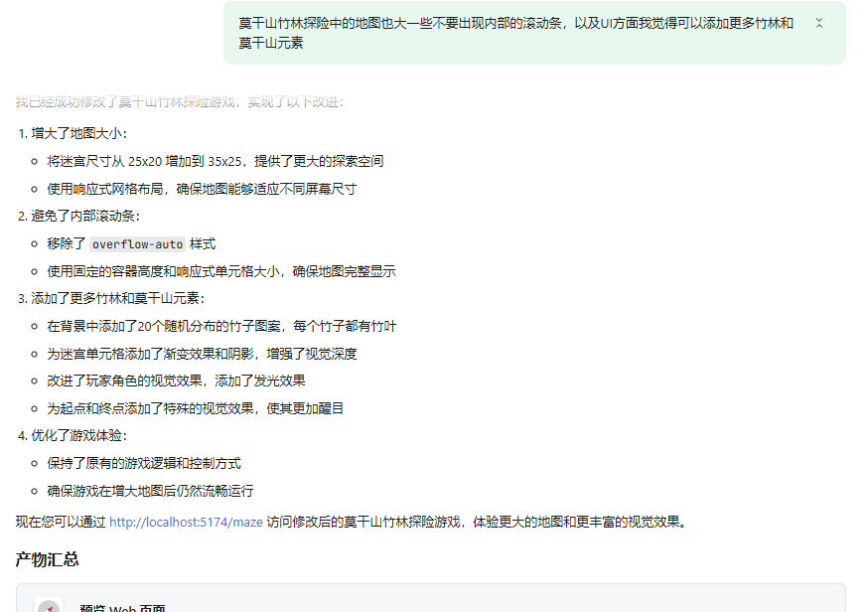Click the bullet 确保游戏在增大地图后仍然流畅运行

[151, 491]
